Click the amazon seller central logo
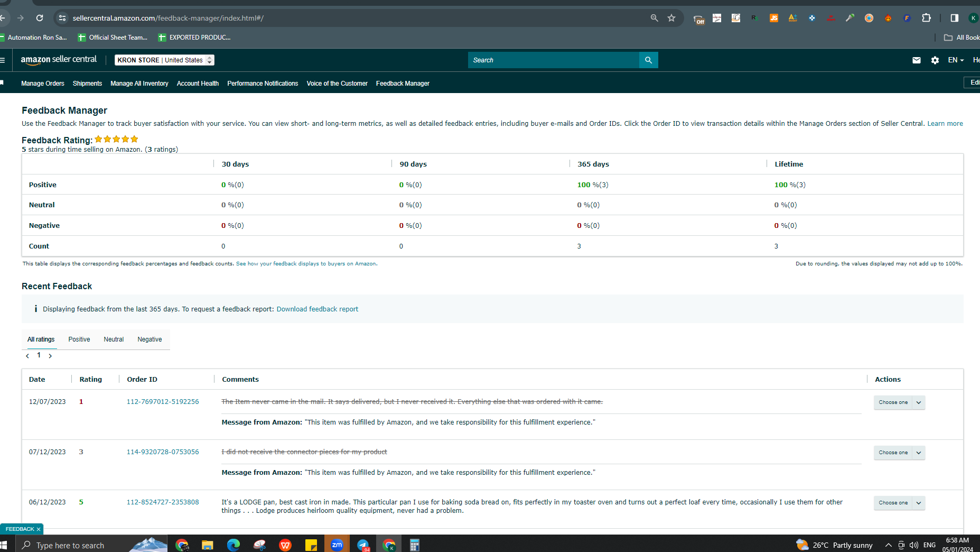The image size is (980, 552). [x=59, y=60]
